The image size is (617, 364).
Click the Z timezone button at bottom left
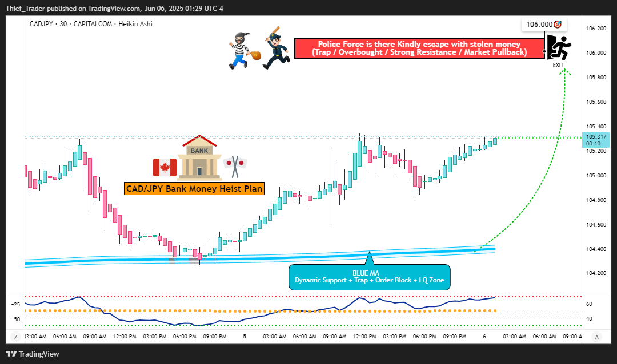click(x=16, y=337)
